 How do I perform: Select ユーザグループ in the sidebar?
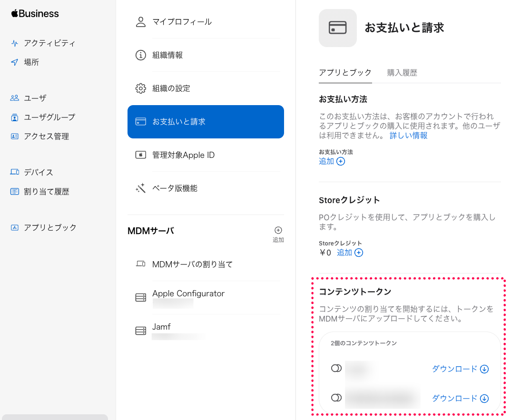[43, 117]
